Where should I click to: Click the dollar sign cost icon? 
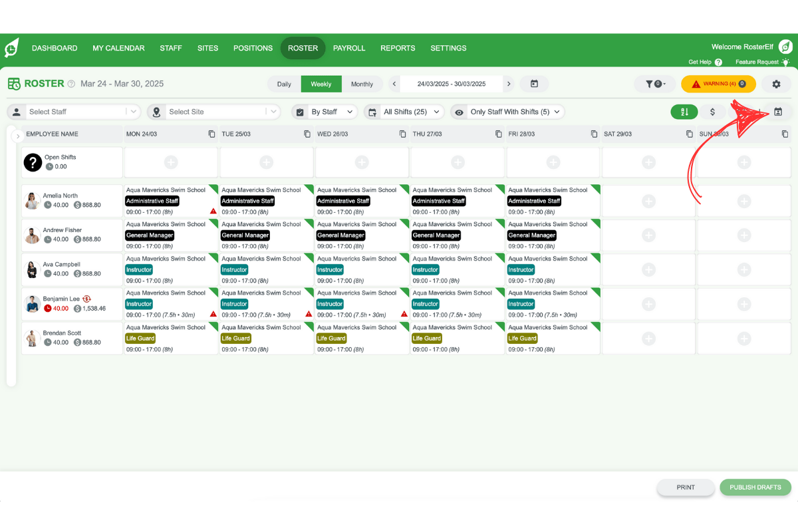click(712, 112)
